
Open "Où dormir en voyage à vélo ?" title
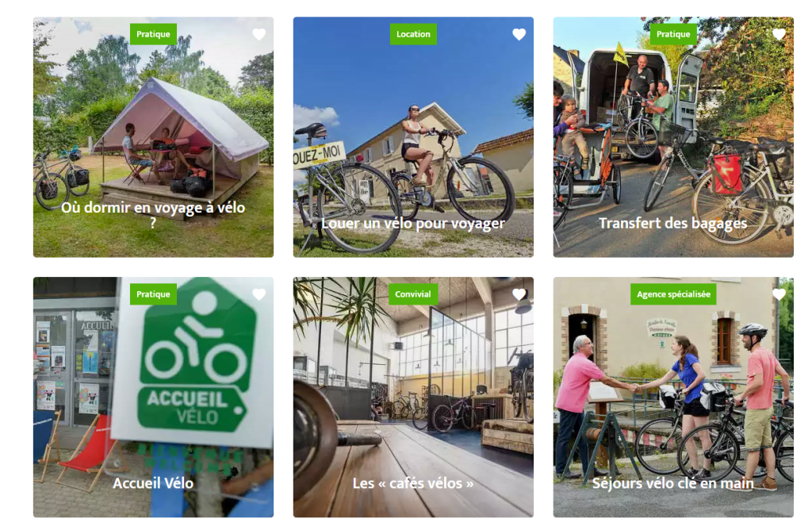pyautogui.click(x=153, y=214)
